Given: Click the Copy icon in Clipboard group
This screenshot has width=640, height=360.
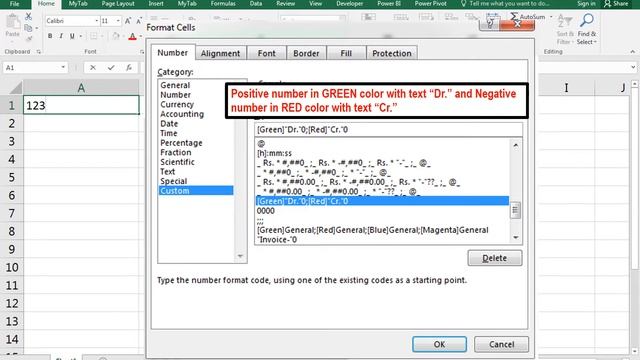Looking at the screenshot, I should (x=28, y=28).
